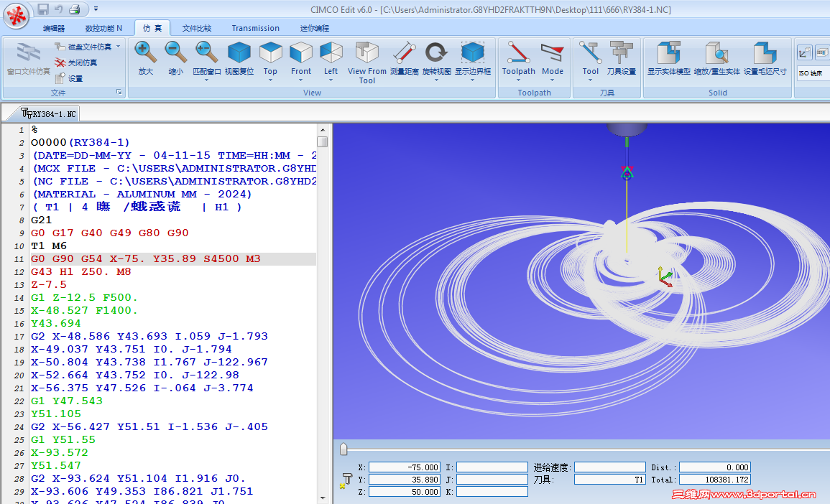Image resolution: width=830 pixels, height=504 pixels.
Task: Select the 仿真 (Simulation) ribbon tab
Action: point(152,28)
